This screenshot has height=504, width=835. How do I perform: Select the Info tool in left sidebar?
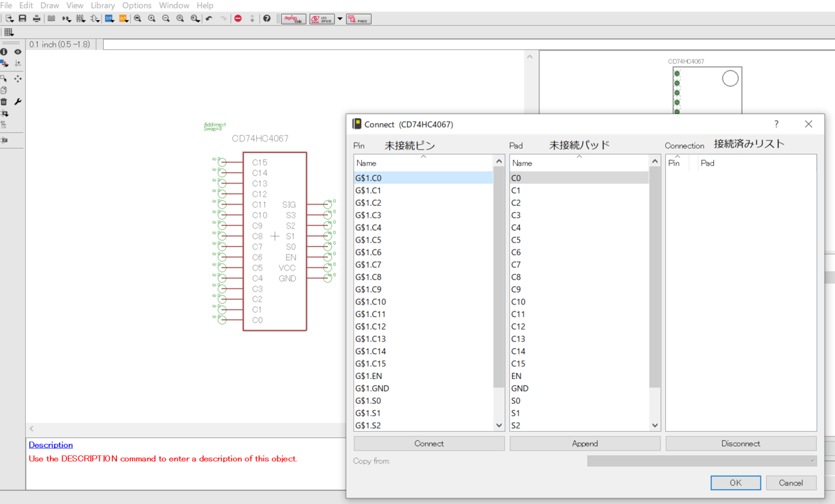click(x=3, y=51)
